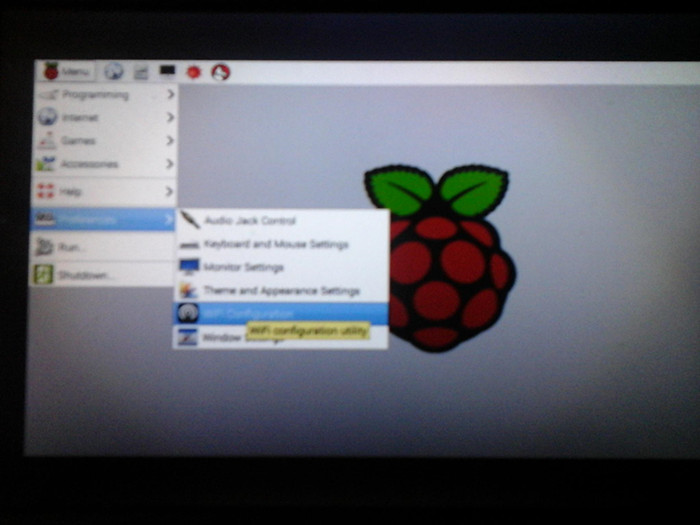Click the Run gear icon
Screen dimensions: 700x525
44,247
